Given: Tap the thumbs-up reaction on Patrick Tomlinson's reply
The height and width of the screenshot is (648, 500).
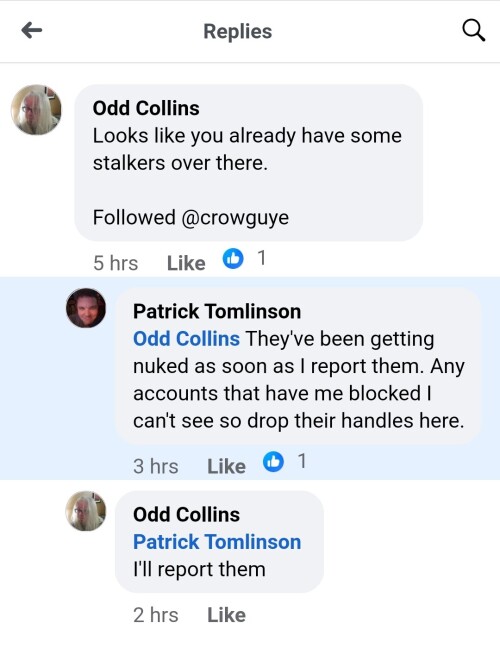Looking at the screenshot, I should [x=273, y=462].
